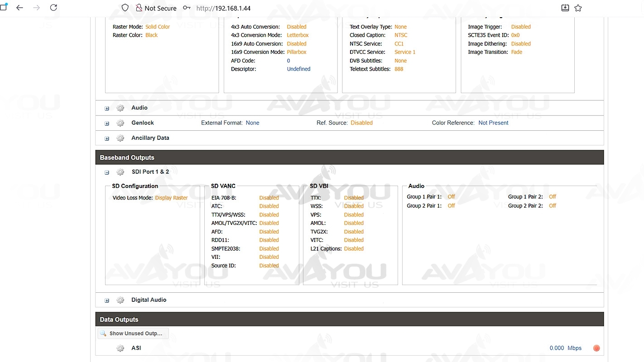Image resolution: width=644 pixels, height=362 pixels.
Task: Open the ASI output gear icon
Action: click(120, 348)
